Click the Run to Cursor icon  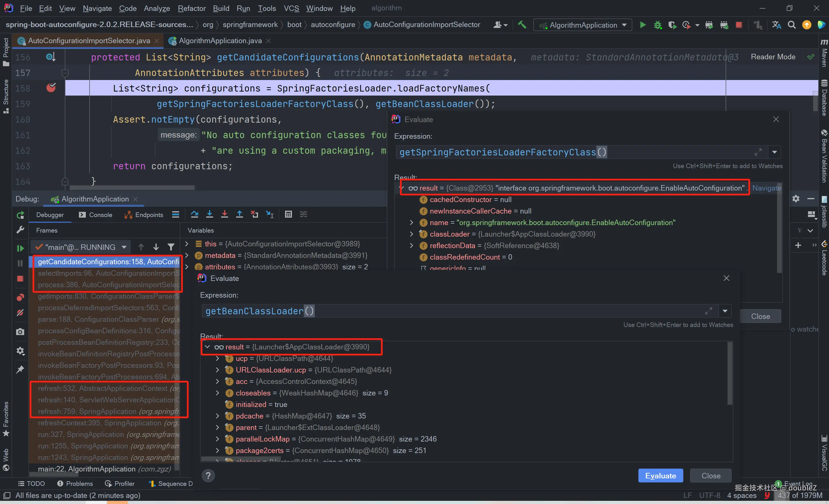[270, 214]
